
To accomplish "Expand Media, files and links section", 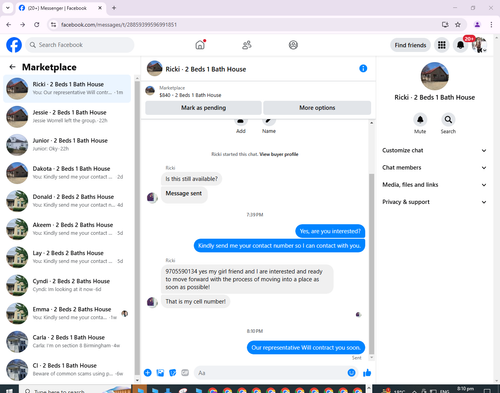I will pos(434,185).
